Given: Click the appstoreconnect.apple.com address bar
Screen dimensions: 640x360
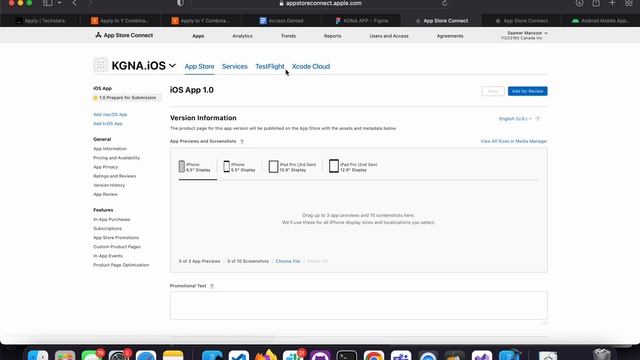Looking at the screenshot, I should [320, 3].
